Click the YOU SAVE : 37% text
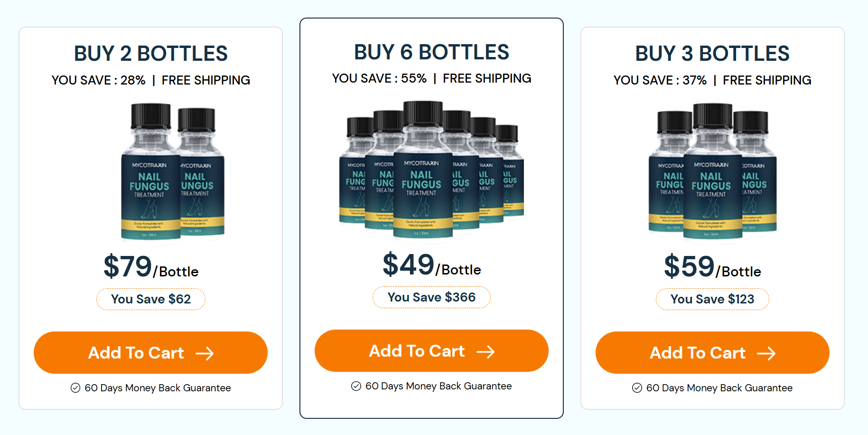Viewport: 868px width, 435px height. coord(660,80)
